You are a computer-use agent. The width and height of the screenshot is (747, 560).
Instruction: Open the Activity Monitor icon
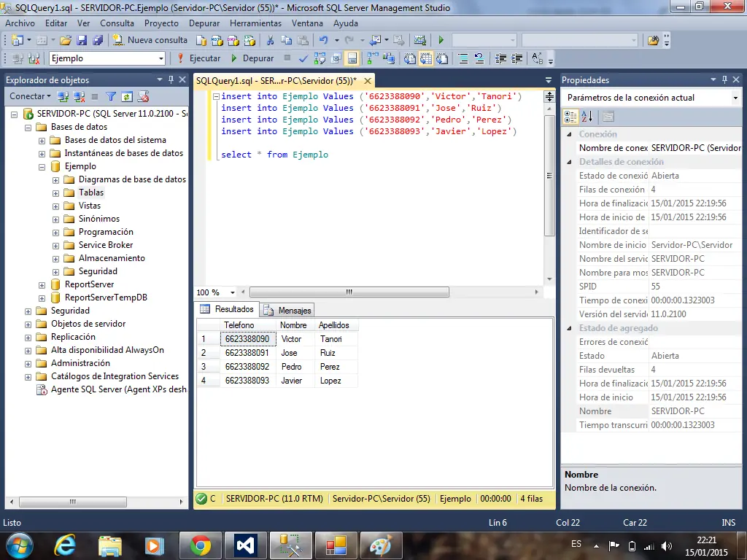(419, 41)
